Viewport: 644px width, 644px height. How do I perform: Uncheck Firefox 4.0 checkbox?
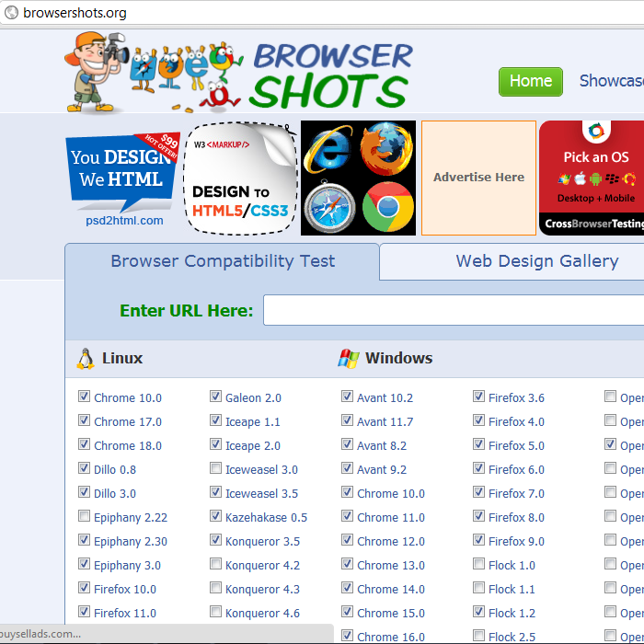point(478,420)
